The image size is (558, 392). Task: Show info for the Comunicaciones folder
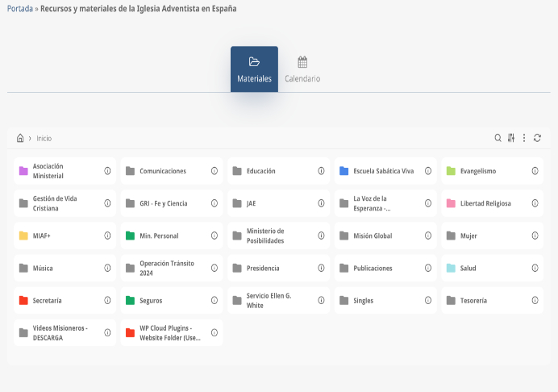click(214, 171)
